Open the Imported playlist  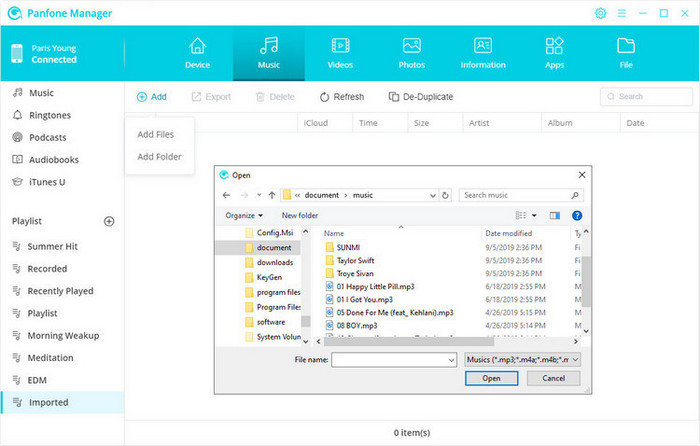coord(62,402)
